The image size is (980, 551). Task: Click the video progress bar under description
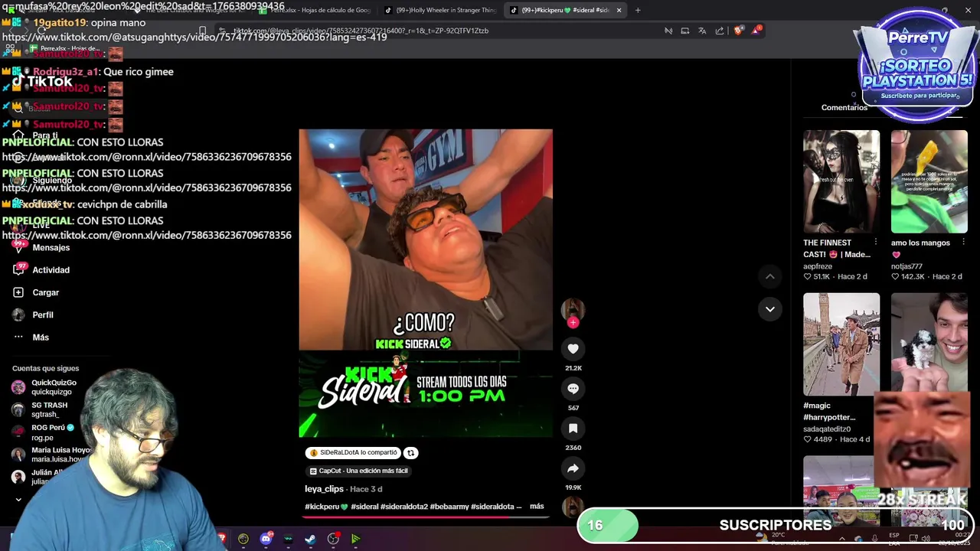(425, 517)
